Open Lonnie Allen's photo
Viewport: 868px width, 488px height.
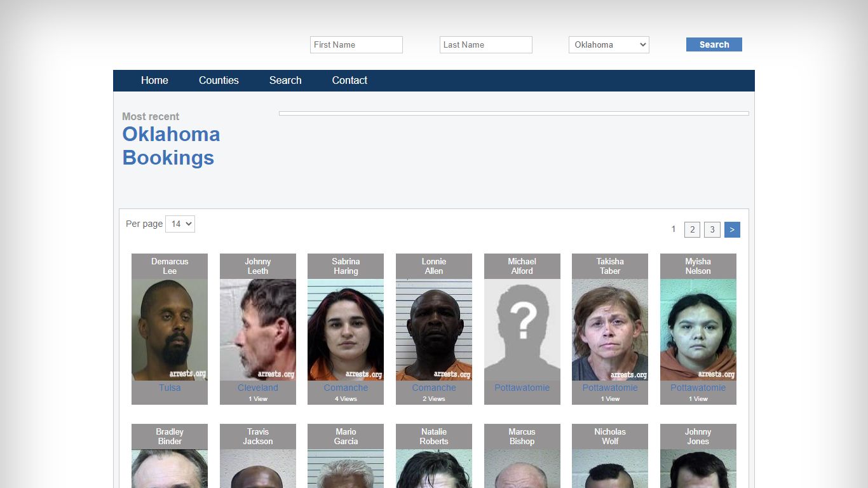click(434, 330)
